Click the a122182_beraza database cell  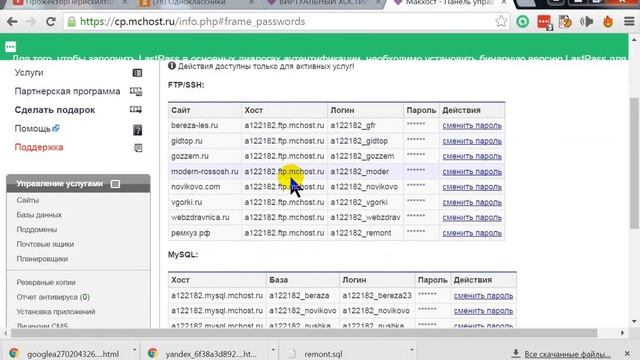tap(302, 296)
